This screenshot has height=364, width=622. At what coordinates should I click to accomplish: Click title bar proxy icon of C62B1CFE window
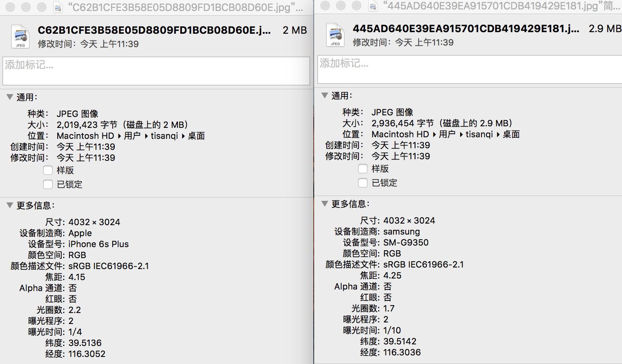tap(58, 7)
